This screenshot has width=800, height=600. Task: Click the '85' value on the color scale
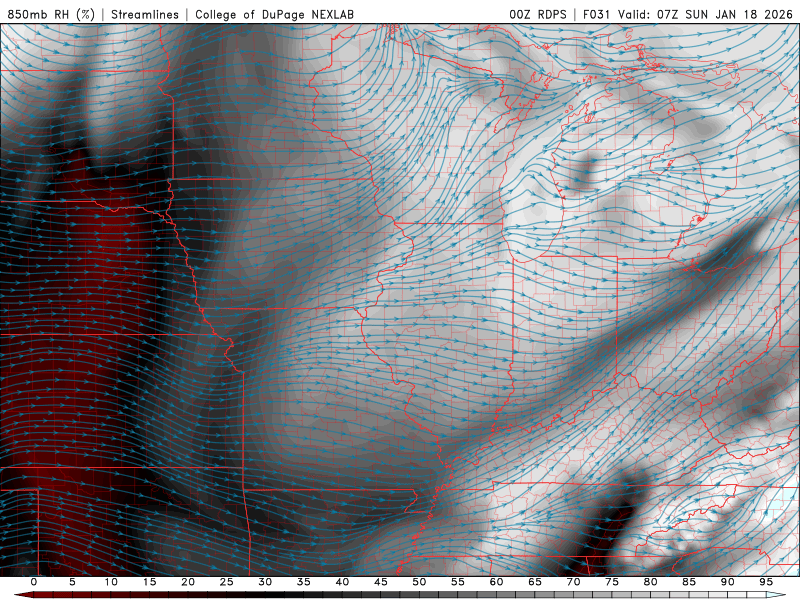point(689,582)
